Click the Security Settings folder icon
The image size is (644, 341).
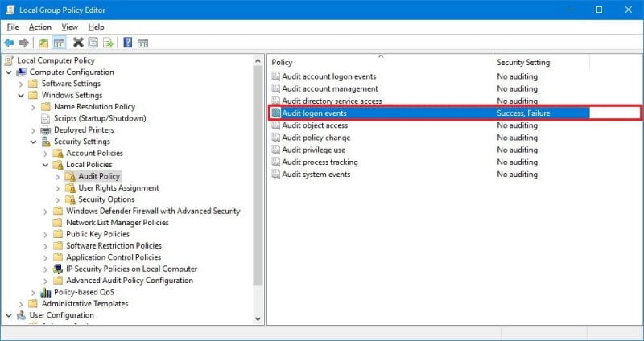(x=46, y=142)
